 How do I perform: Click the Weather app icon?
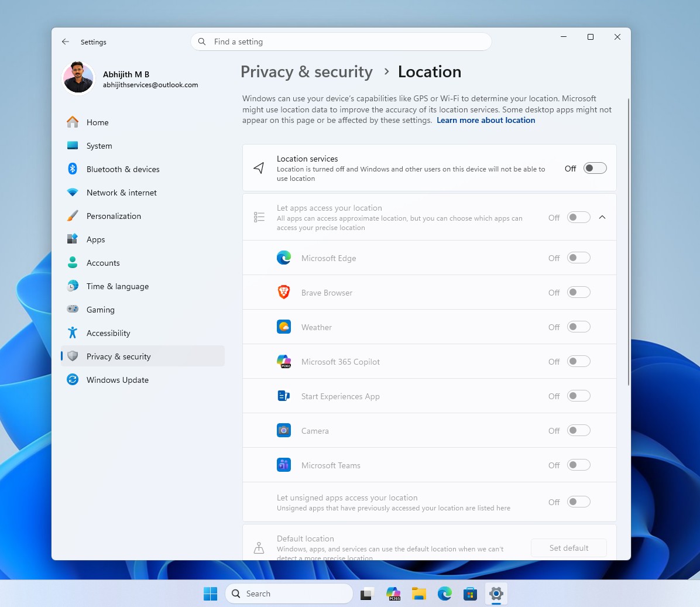pyautogui.click(x=284, y=327)
